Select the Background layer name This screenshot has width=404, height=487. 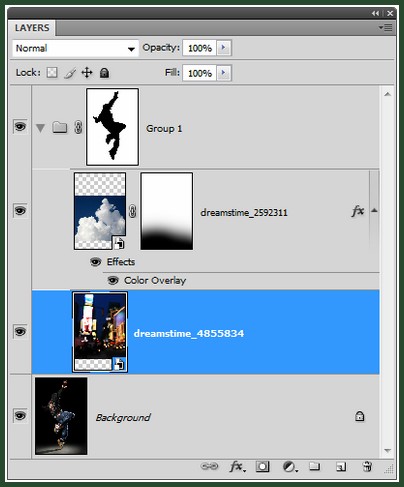point(123,418)
